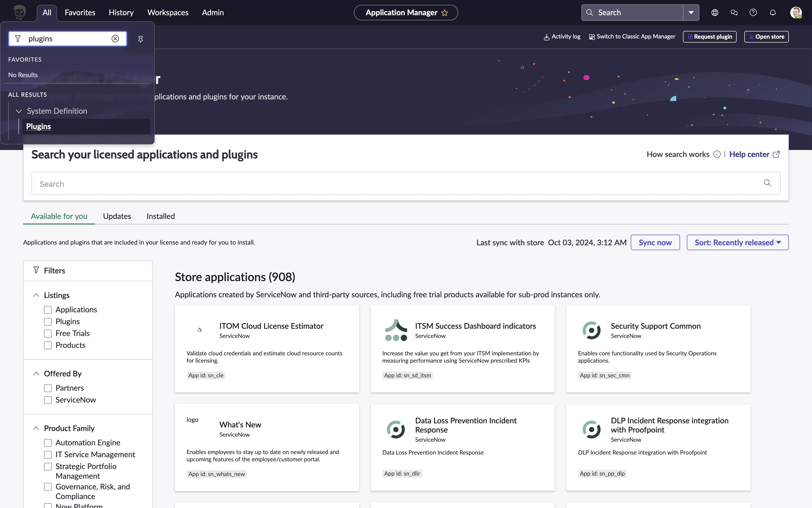Open the Workspaces menu
This screenshot has width=812, height=508.
pyautogui.click(x=168, y=13)
